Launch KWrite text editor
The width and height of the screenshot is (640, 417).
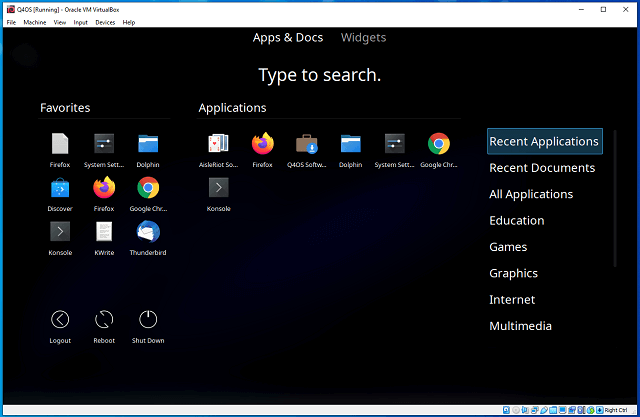tap(104, 232)
